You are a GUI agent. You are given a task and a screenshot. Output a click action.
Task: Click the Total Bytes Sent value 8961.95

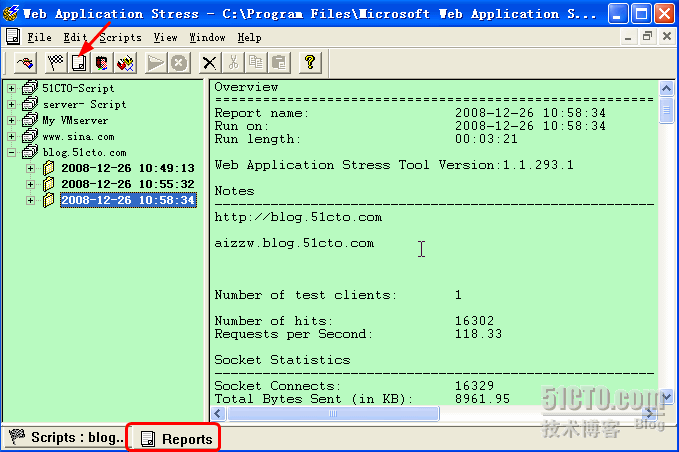(482, 399)
